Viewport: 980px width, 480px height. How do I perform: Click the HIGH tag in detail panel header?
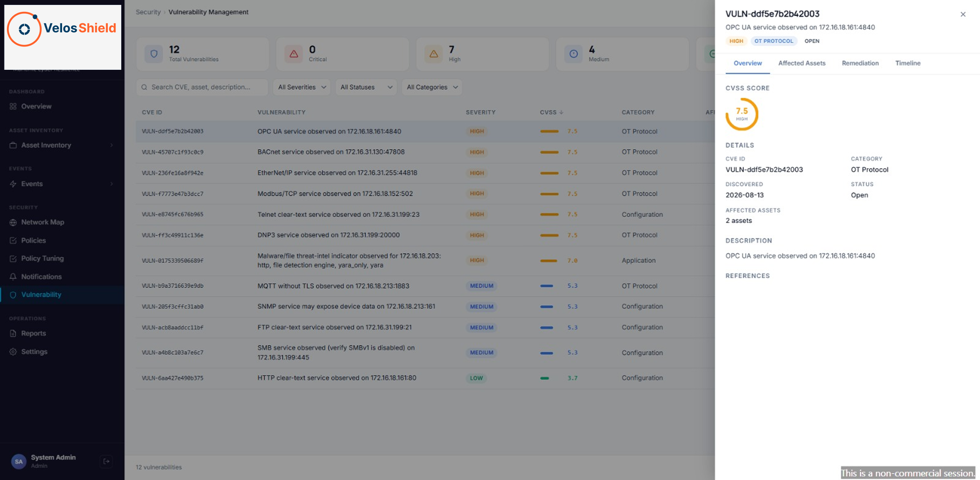(x=736, y=41)
